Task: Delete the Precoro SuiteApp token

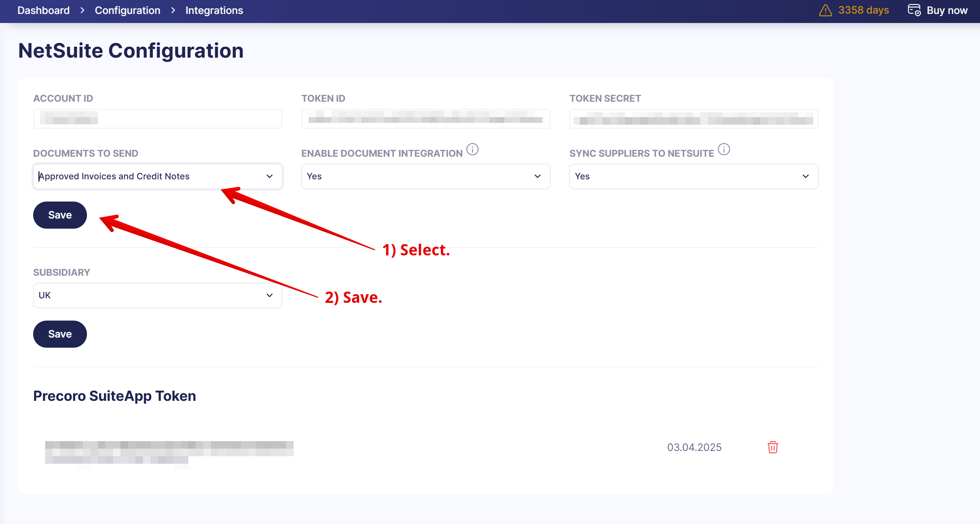Action: pyautogui.click(x=772, y=447)
